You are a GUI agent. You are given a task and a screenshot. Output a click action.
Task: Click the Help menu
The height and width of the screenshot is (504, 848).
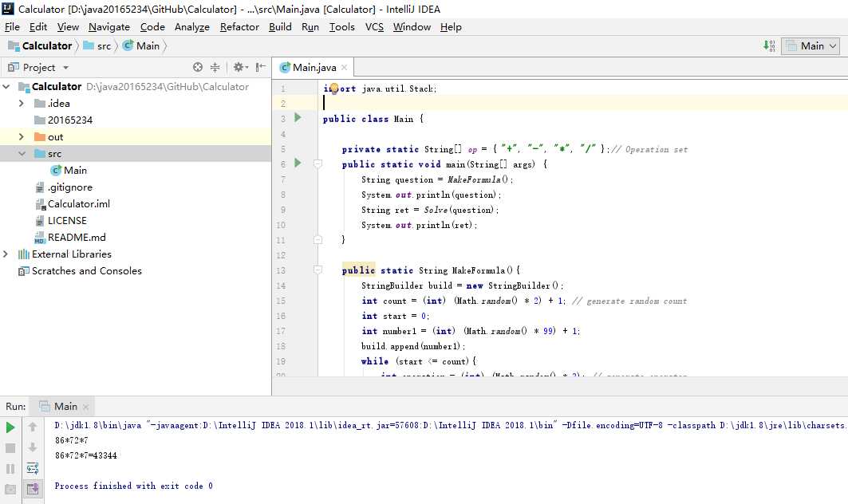point(451,27)
